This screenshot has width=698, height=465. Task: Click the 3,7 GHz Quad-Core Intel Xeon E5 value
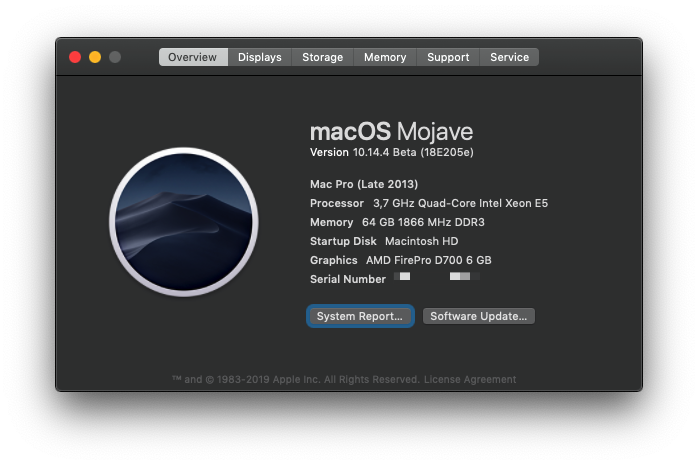tap(461, 203)
